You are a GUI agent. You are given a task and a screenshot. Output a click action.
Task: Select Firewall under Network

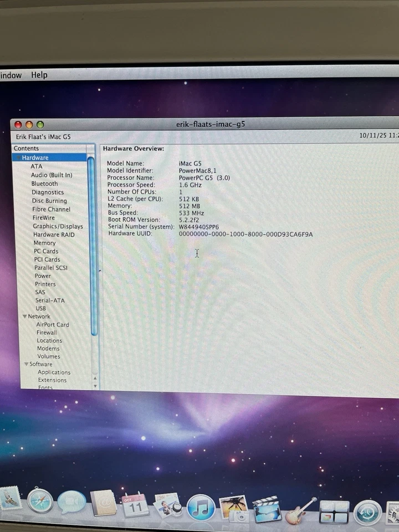(x=47, y=332)
